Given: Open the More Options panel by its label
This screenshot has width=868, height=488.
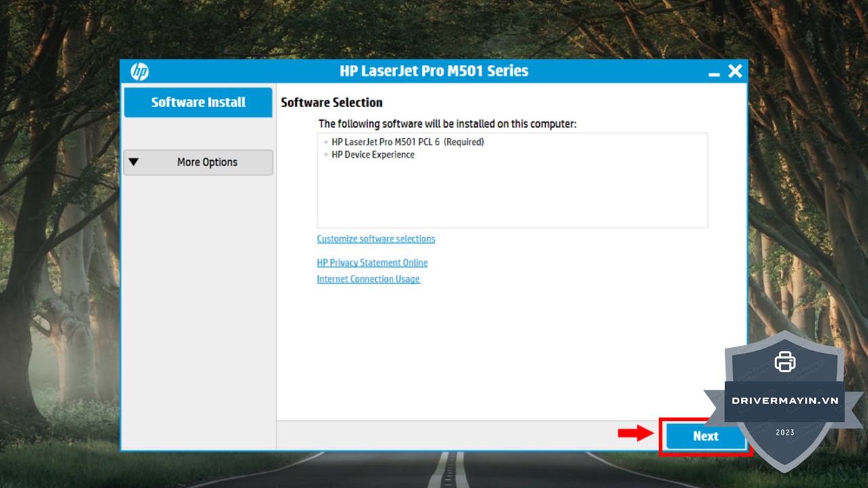Looking at the screenshot, I should pos(207,163).
